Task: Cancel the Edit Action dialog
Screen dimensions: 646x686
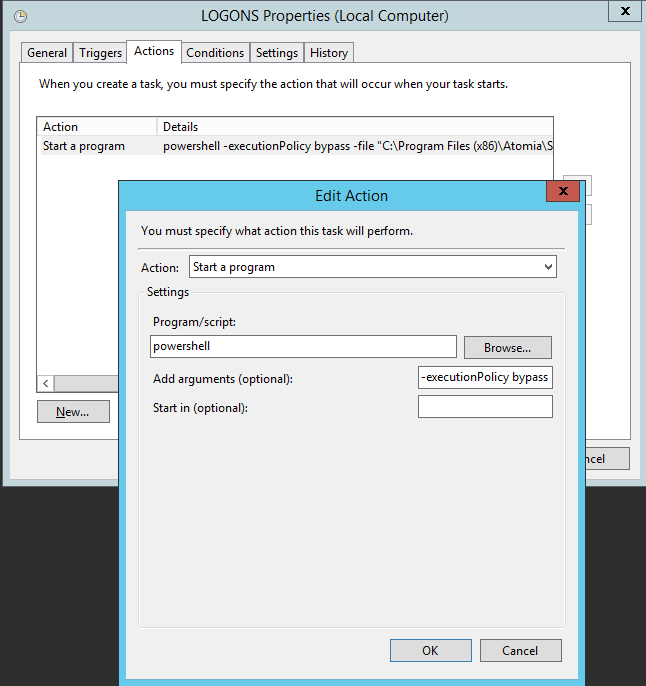Action: click(520, 651)
